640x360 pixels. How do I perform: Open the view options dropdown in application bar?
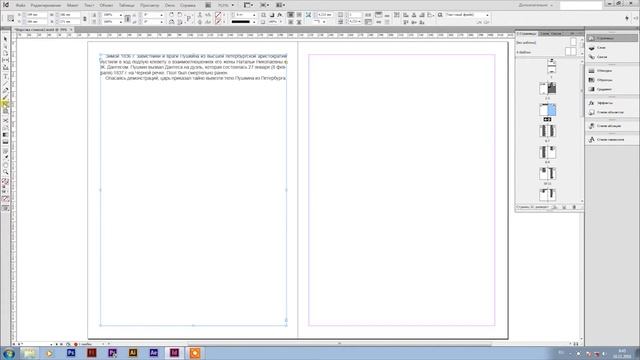click(x=247, y=5)
